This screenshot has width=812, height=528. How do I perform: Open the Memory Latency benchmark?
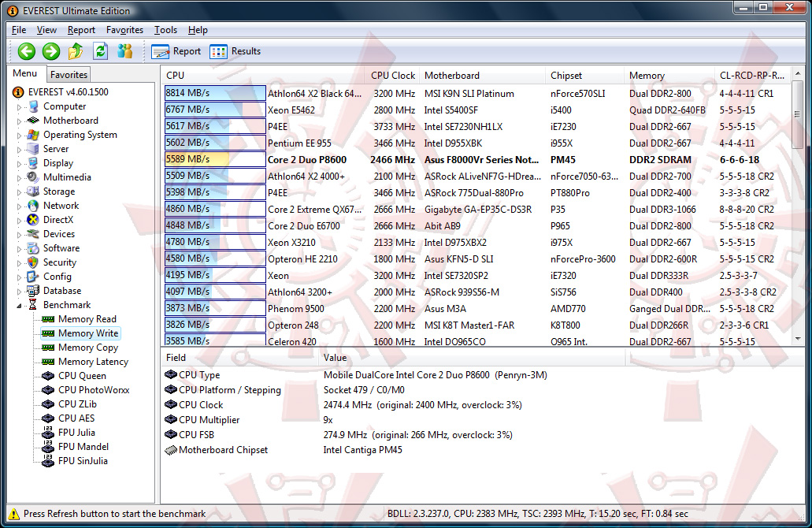point(93,362)
